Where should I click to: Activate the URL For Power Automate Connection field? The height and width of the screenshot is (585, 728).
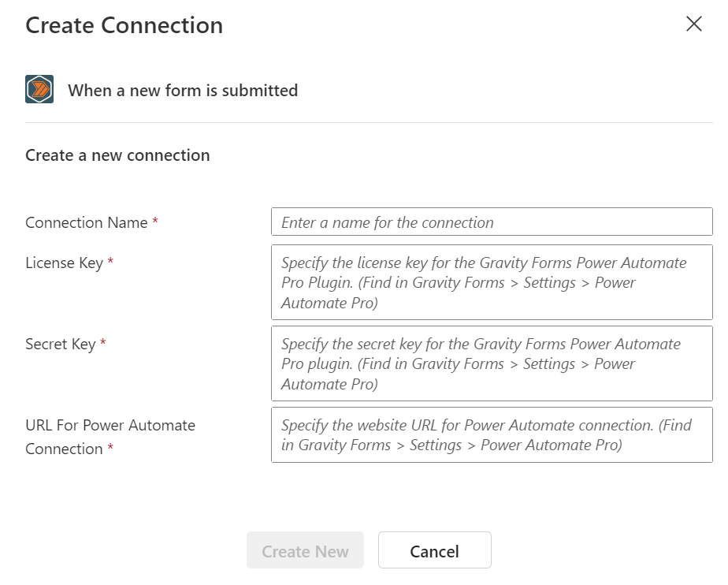pos(492,435)
